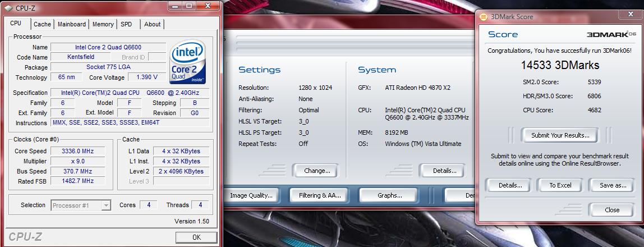
Task: Open Graphs... in 3DMark06
Action: tap(389, 195)
